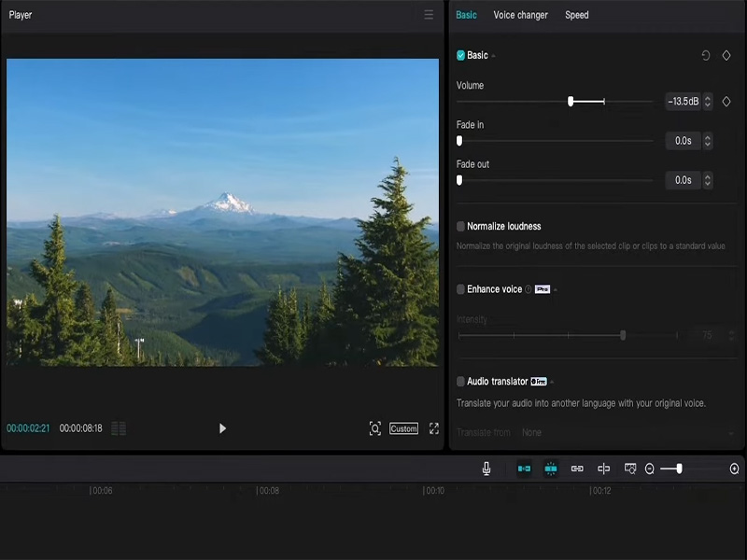The width and height of the screenshot is (747, 560).
Task: Add a Volume keyframe with the diamond icon
Action: tap(727, 102)
